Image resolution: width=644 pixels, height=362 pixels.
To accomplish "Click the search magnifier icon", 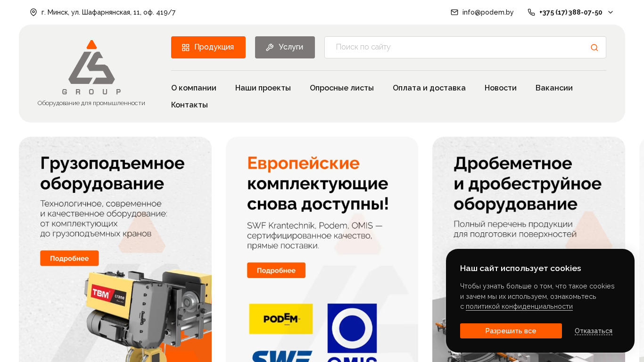I will coord(594,48).
